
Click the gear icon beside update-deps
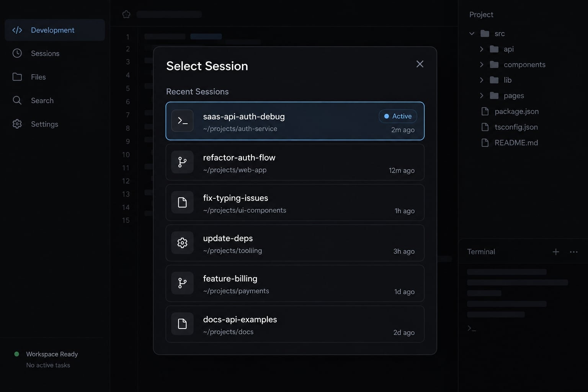[183, 243]
